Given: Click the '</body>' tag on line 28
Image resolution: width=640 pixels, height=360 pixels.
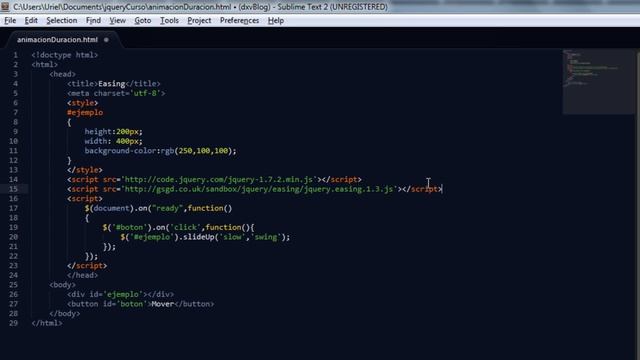Looking at the screenshot, I should [64, 313].
